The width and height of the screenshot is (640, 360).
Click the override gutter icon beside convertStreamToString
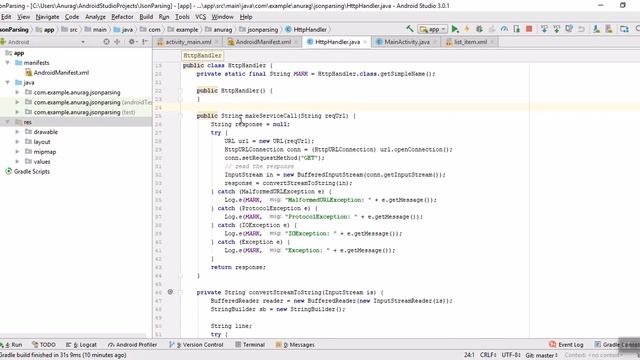tap(170, 292)
